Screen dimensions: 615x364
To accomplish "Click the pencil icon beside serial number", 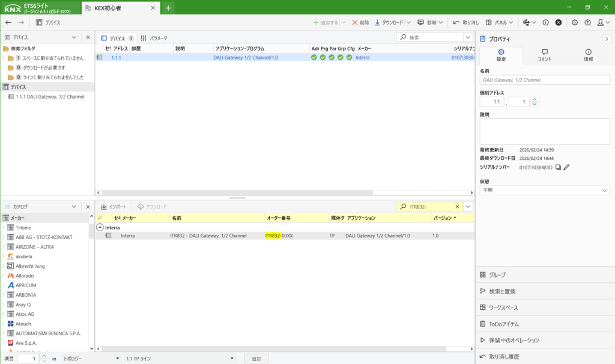I will (x=566, y=168).
